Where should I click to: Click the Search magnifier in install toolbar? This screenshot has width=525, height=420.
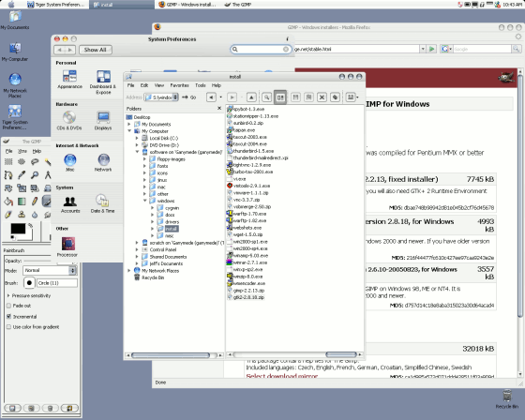pyautogui.click(x=266, y=97)
